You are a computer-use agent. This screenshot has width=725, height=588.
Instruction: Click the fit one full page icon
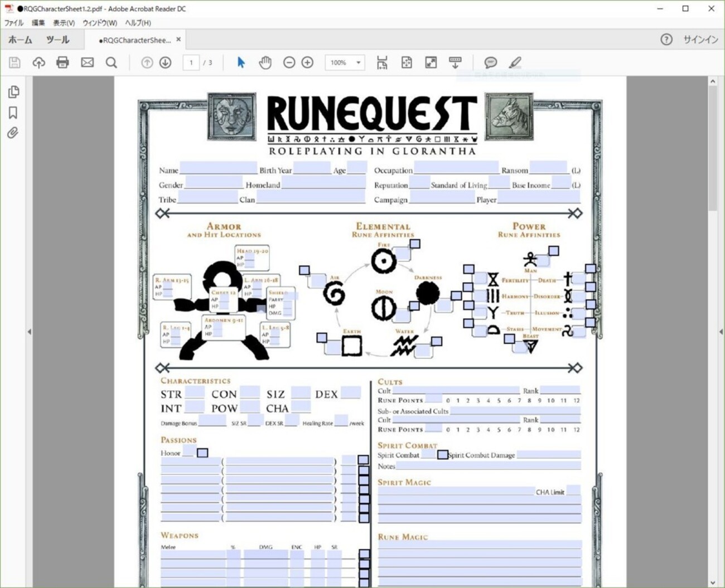[x=407, y=62]
